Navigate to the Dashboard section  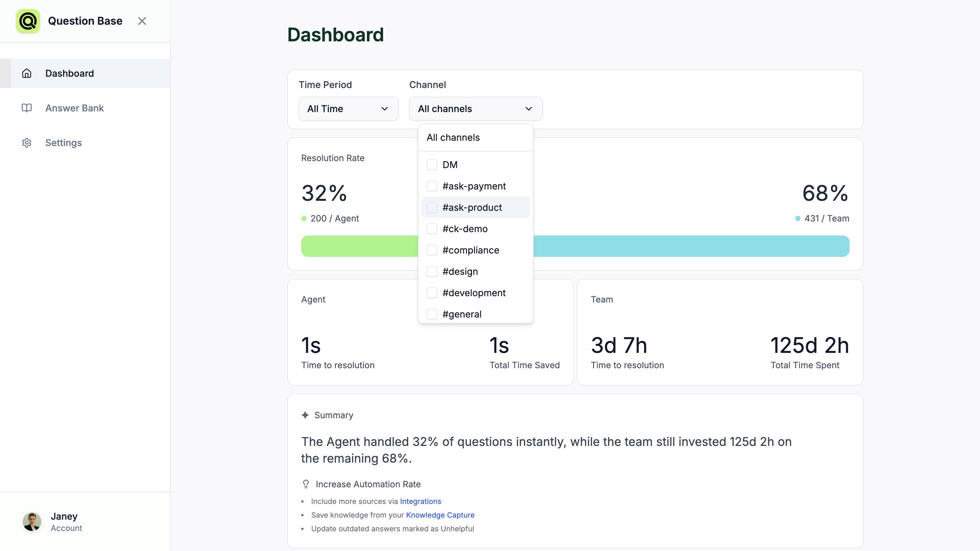pyautogui.click(x=70, y=73)
